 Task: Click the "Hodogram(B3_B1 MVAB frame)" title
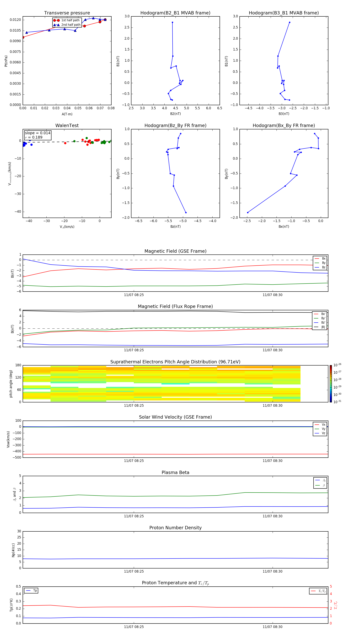pos(284,13)
